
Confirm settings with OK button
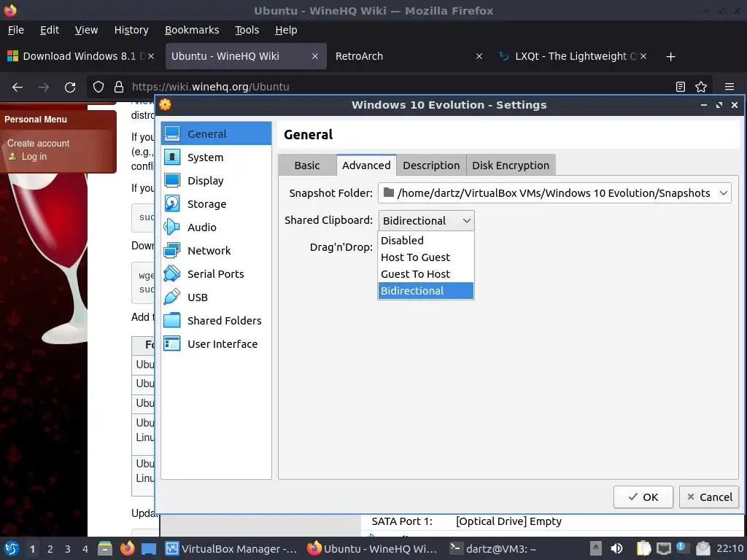click(643, 497)
